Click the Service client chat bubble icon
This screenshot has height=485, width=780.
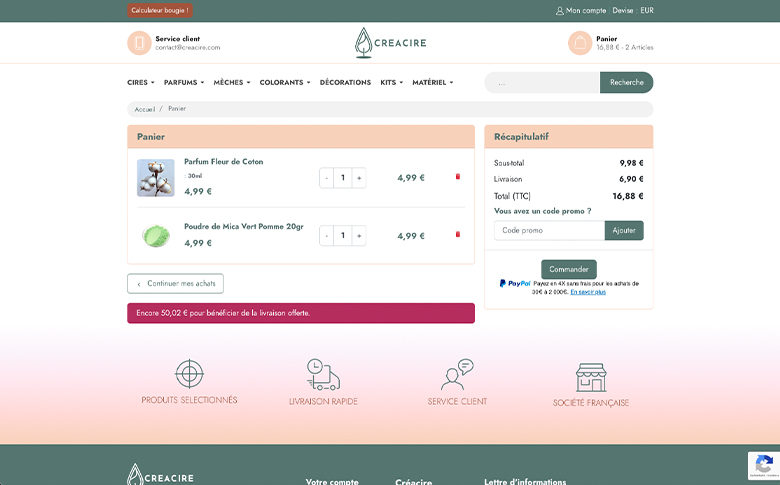point(457,375)
